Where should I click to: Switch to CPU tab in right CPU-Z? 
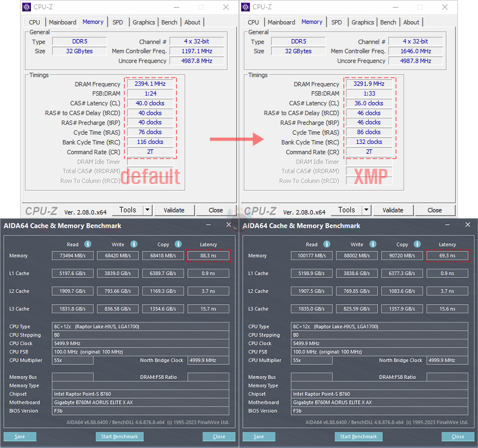point(253,22)
